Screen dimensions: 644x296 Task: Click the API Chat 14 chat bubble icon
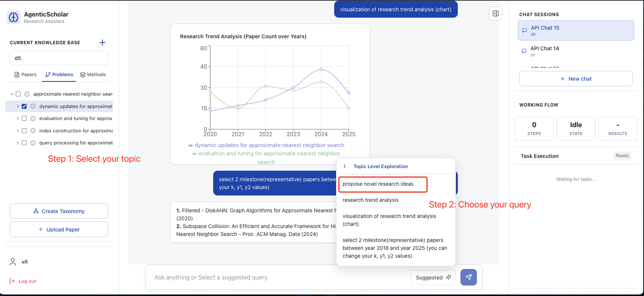tap(524, 51)
